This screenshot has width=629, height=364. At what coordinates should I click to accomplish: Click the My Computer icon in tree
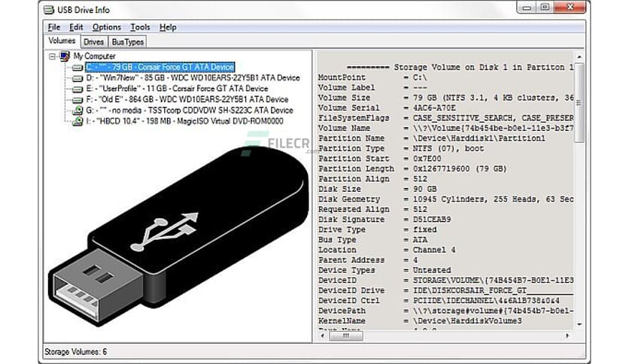(65, 56)
